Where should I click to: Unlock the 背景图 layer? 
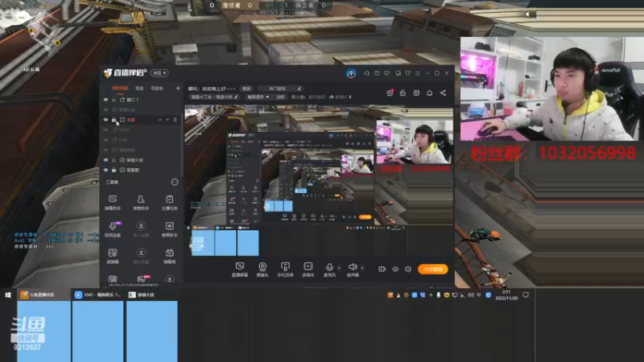tap(114, 170)
